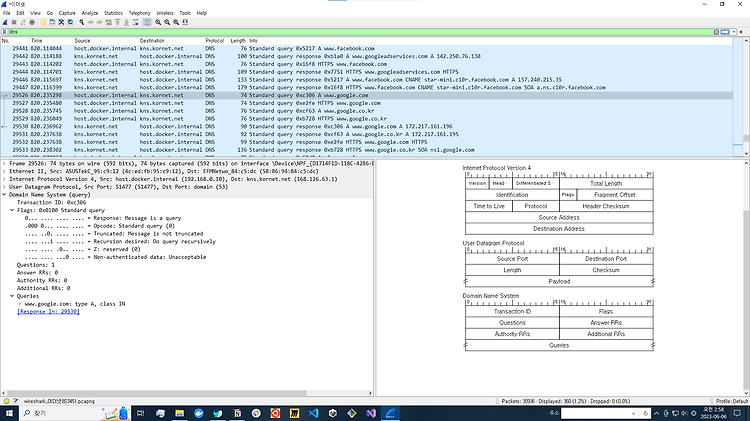Image resolution: width=750 pixels, height=421 pixels.
Task: Collapse the Domain Name System section
Action: pos(4,195)
